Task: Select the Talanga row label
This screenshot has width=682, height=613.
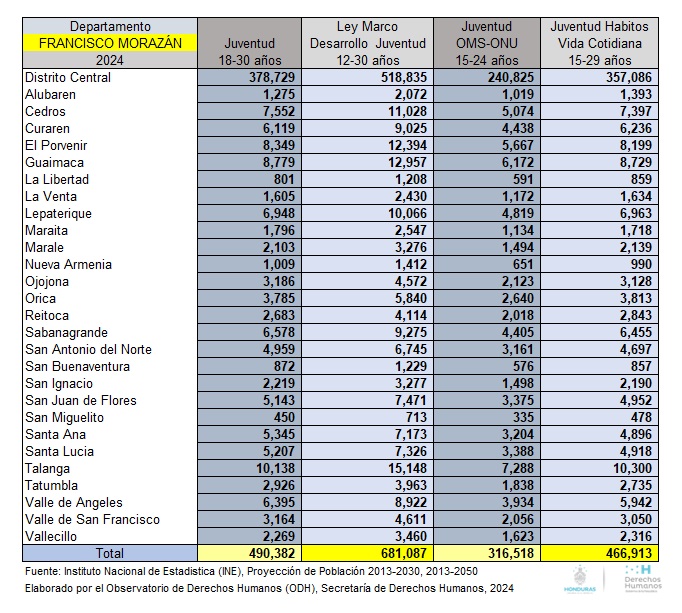Action: [x=51, y=468]
